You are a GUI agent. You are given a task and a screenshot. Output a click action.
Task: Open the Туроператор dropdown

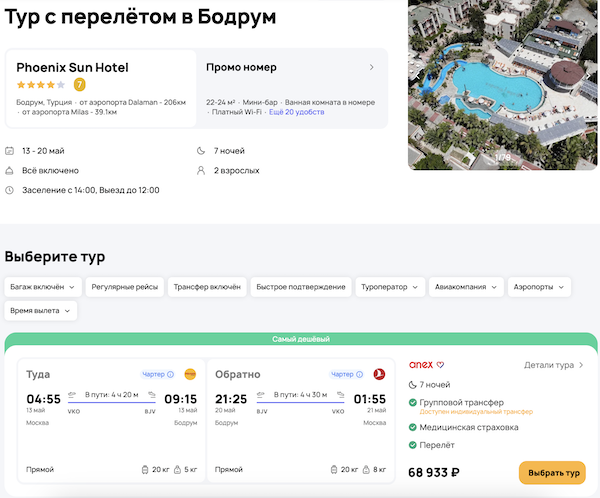[x=390, y=287]
